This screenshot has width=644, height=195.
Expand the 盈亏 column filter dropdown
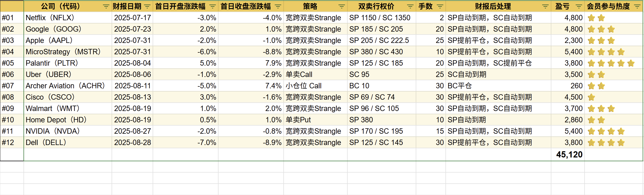tap(579, 6)
